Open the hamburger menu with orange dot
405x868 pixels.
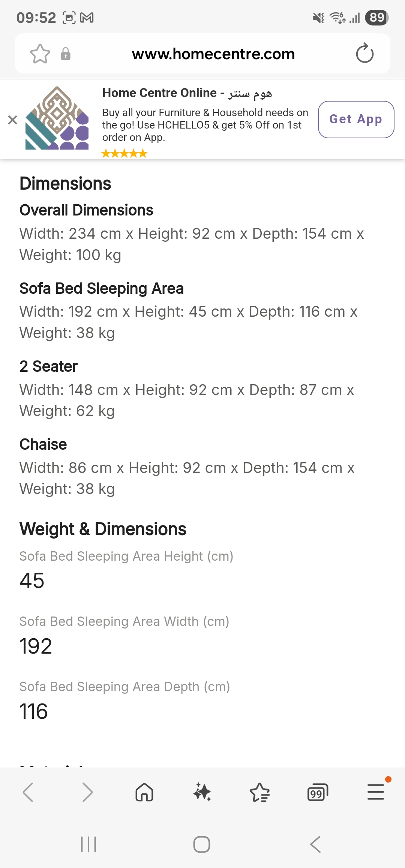pyautogui.click(x=376, y=792)
